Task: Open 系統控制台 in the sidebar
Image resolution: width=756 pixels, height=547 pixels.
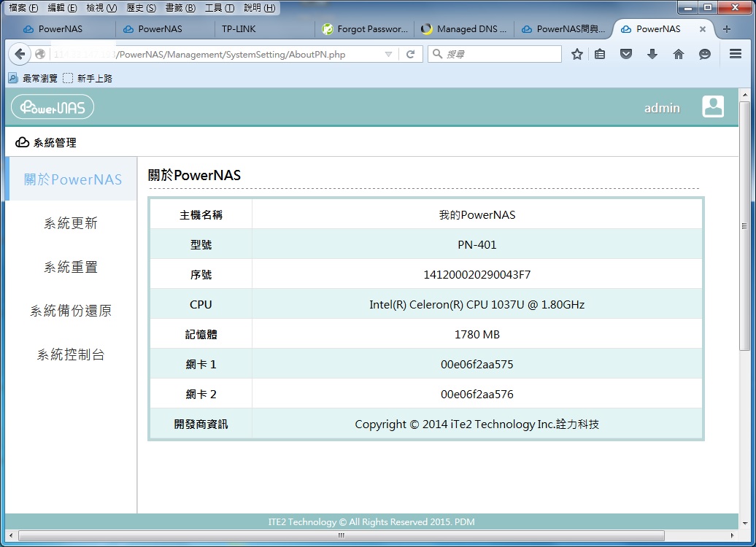Action: coord(71,354)
